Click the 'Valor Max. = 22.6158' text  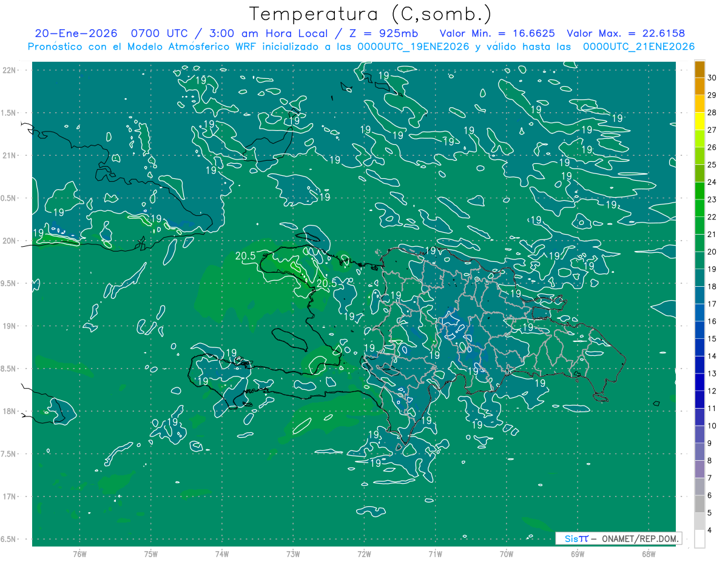tap(625, 34)
